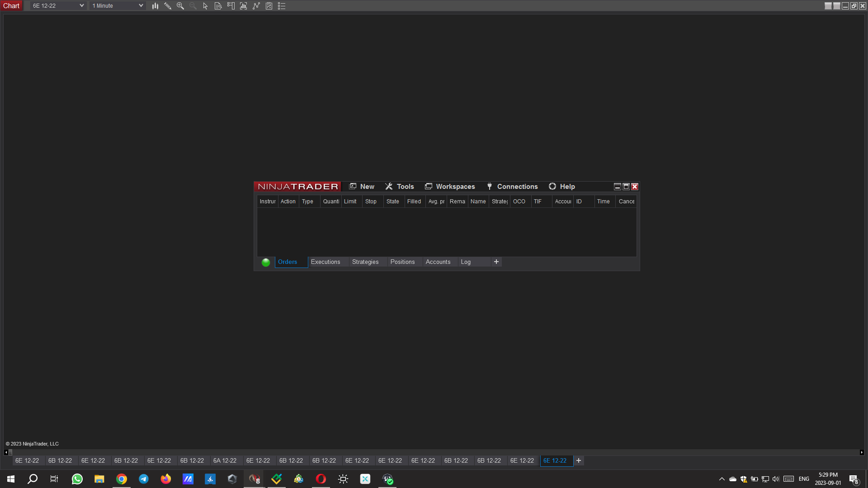Open the Data Box icon in toolbar
Image resolution: width=868 pixels, height=488 pixels.
coord(218,6)
